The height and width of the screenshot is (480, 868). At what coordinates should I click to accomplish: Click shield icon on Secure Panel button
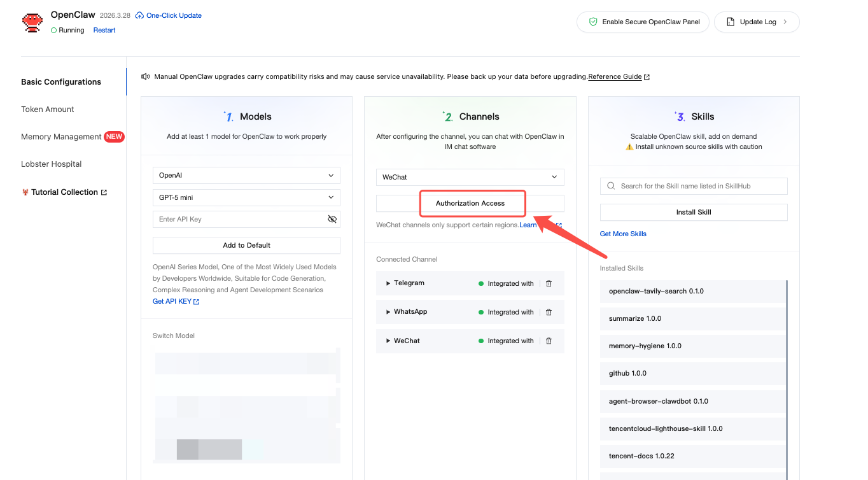coord(593,22)
